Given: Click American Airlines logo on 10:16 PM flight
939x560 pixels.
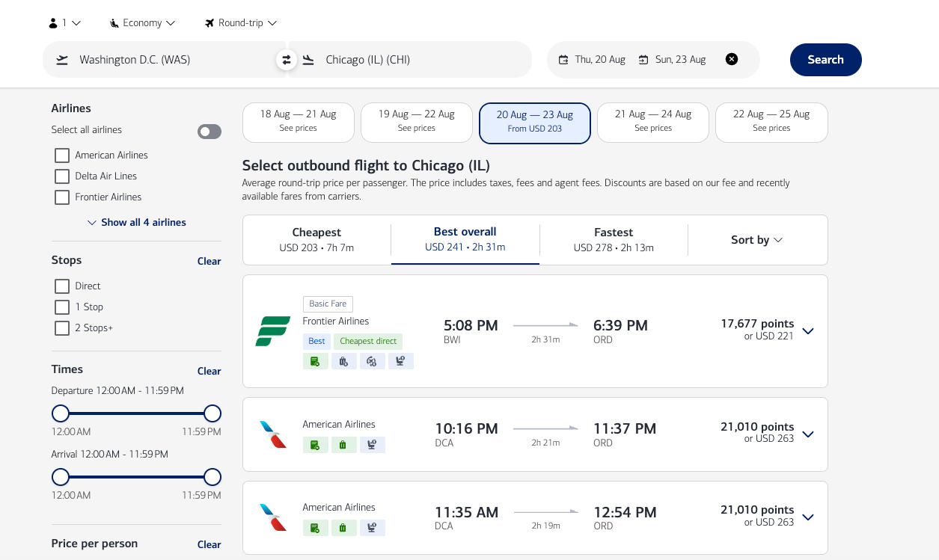Looking at the screenshot, I should click(x=272, y=434).
